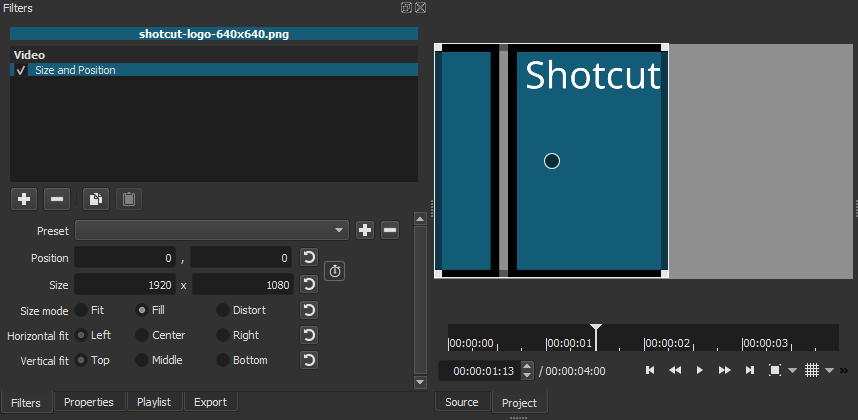This screenshot has height=420, width=858.
Task: Remove the selected filter with the minus button
Action: 56,199
